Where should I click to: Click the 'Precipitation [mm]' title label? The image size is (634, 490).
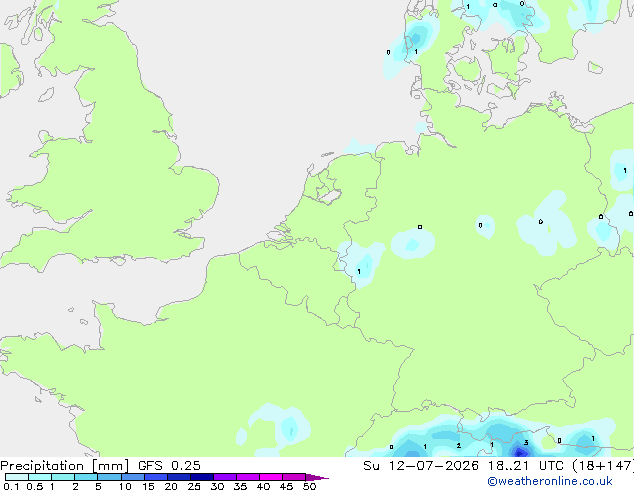[65, 466]
